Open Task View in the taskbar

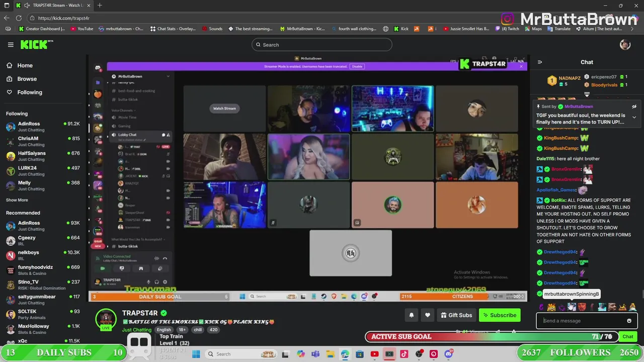[x=285, y=354]
